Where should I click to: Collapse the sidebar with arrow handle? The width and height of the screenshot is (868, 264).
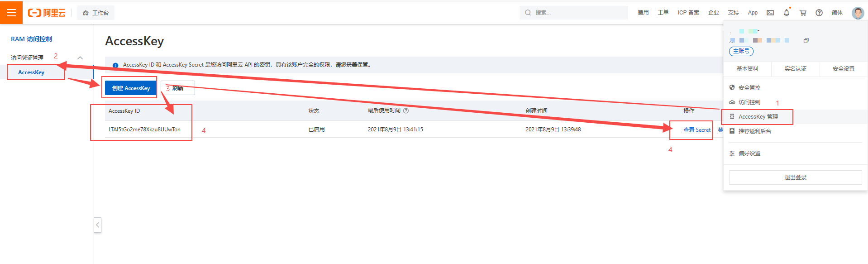tap(97, 225)
